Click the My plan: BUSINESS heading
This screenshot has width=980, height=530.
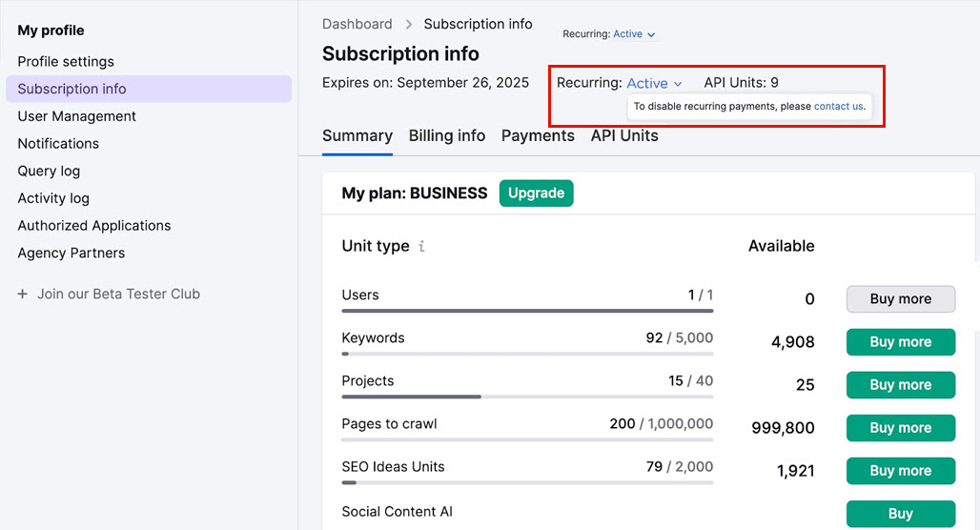pyautogui.click(x=415, y=194)
